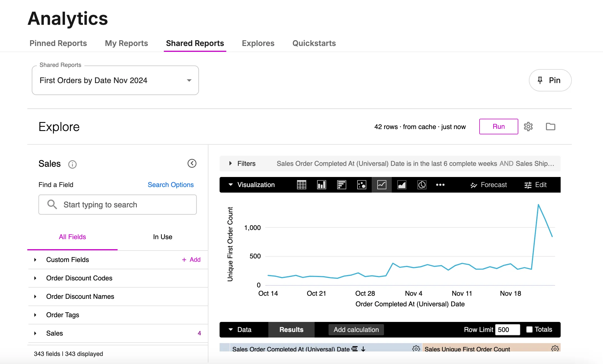603x364 pixels.
Task: Select the area chart visualization icon
Action: (x=402, y=185)
